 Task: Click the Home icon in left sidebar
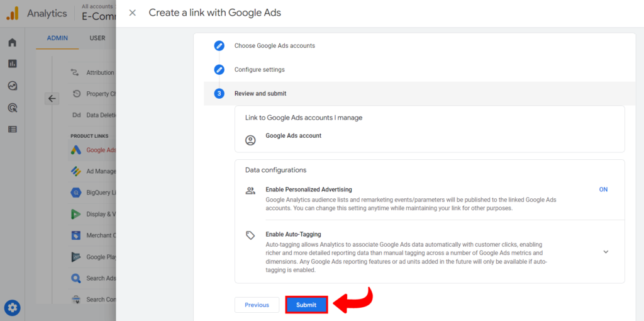coord(12,43)
